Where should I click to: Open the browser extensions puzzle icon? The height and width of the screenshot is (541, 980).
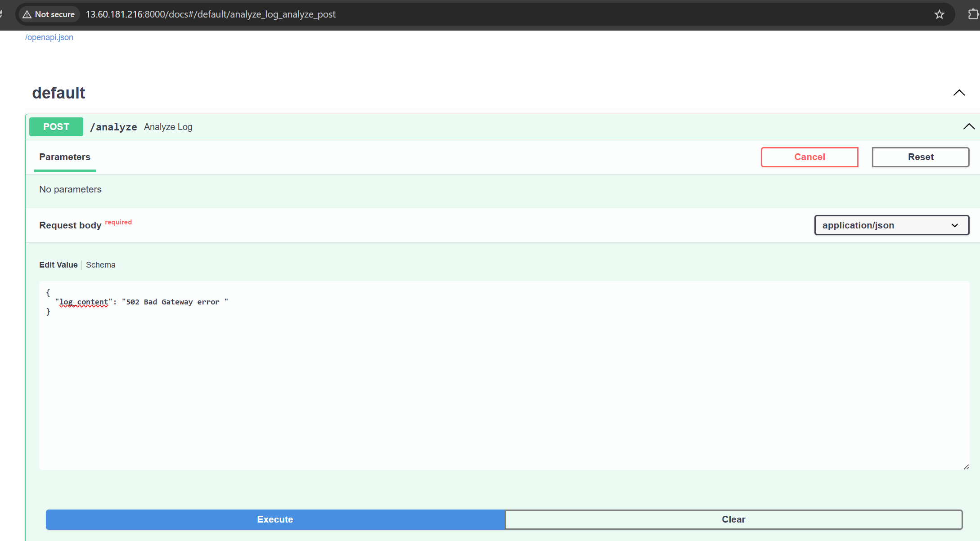(973, 14)
